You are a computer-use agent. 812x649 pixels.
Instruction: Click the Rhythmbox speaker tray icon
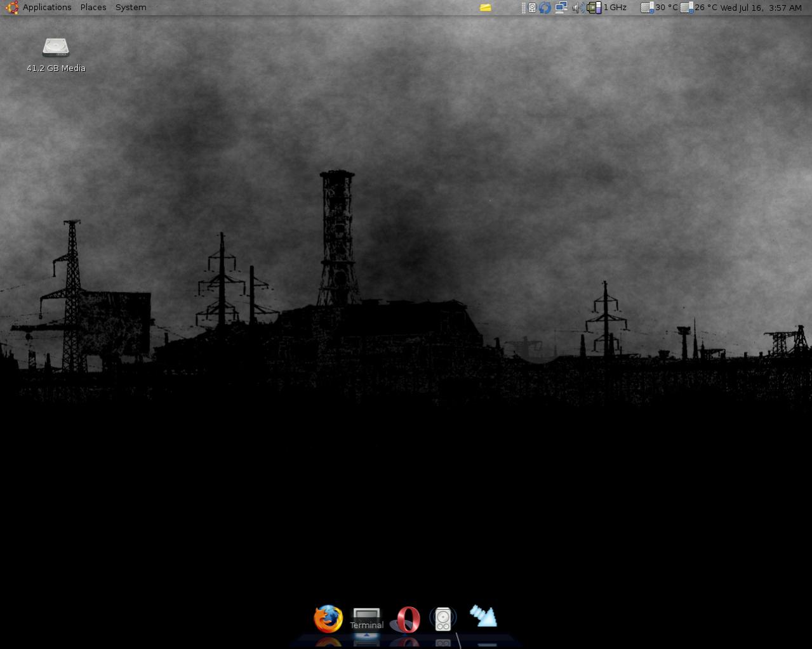[x=532, y=8]
